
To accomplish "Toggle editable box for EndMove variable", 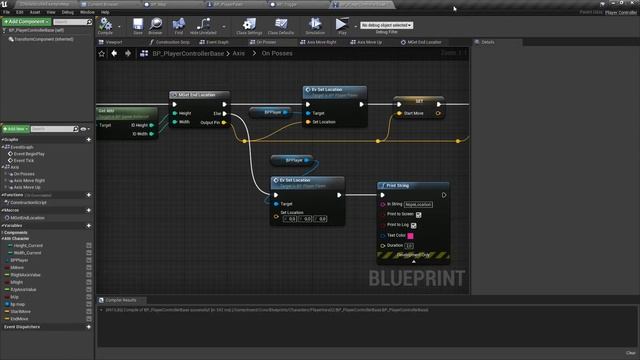I will click(x=89, y=319).
